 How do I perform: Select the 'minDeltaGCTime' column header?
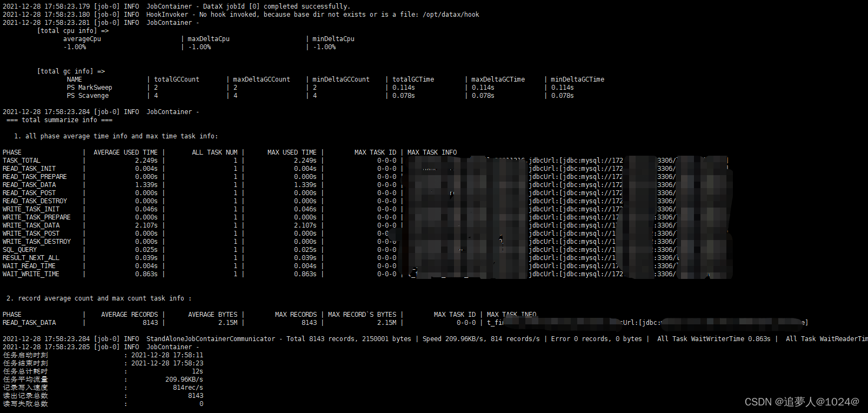[x=578, y=79]
